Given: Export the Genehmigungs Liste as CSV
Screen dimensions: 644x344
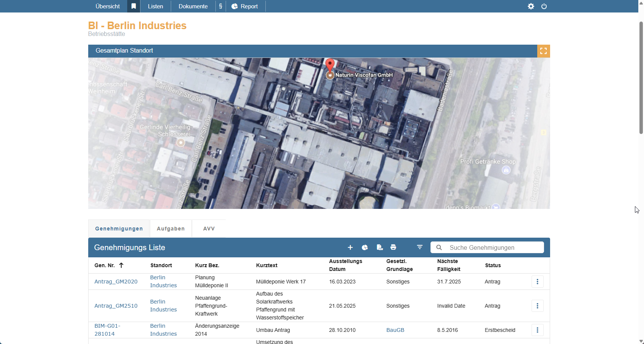Looking at the screenshot, I should [x=379, y=247].
